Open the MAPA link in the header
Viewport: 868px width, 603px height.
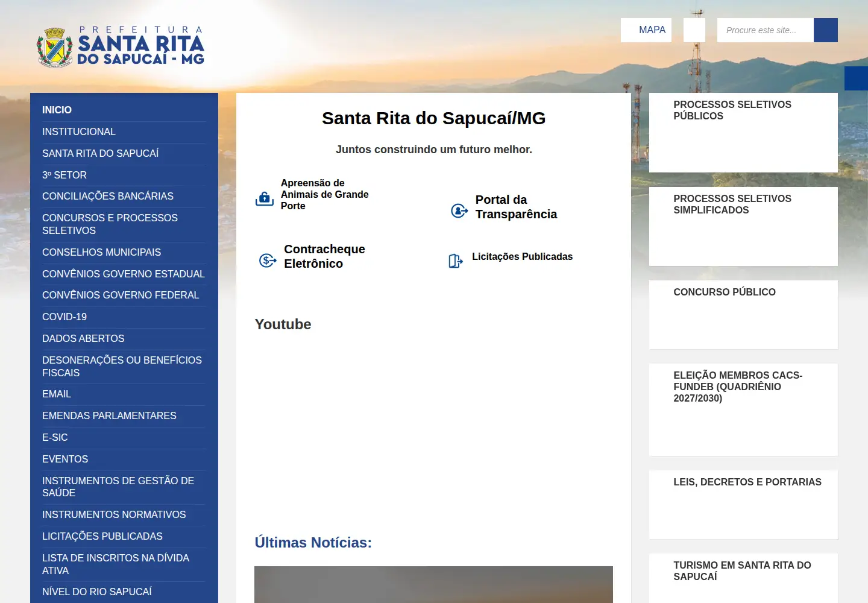tap(646, 30)
